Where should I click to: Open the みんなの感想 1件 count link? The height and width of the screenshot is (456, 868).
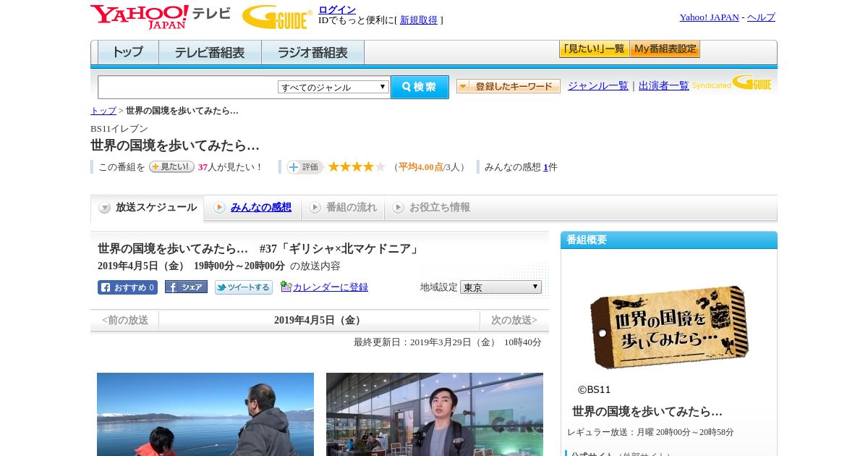point(545,167)
